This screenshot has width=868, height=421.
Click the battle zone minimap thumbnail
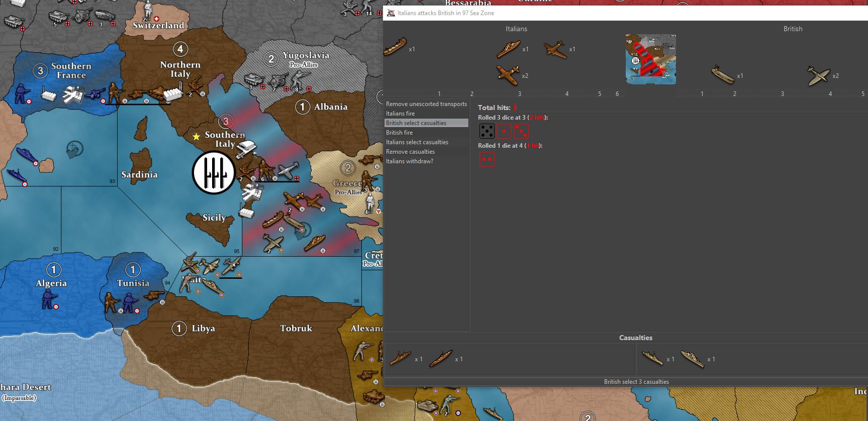point(650,59)
